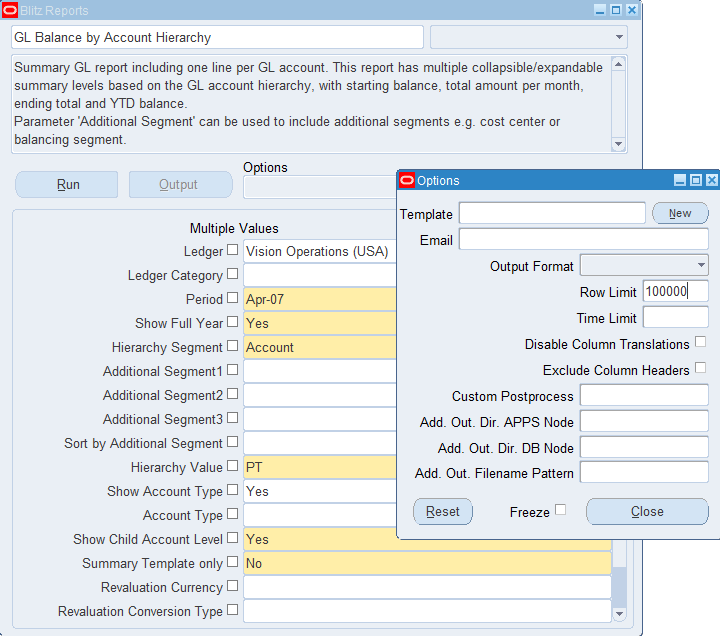
Task: Click the Oracle icon in Blitz Reports title bar
Action: coord(10,10)
